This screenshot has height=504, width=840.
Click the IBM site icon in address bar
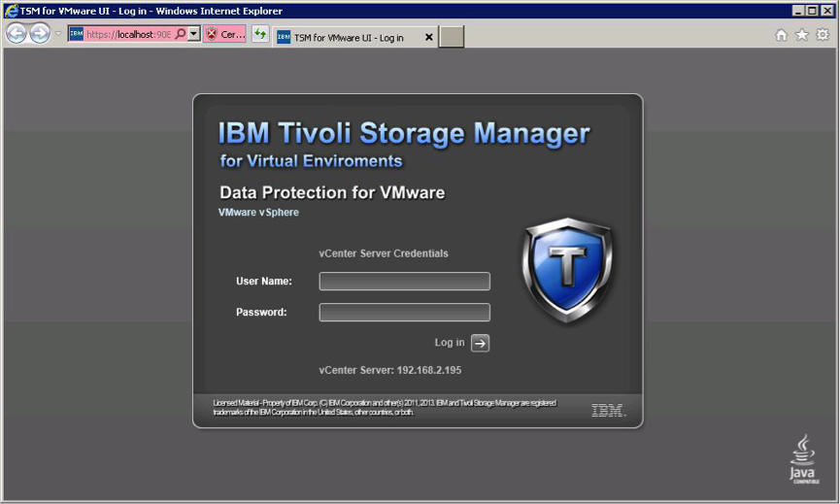pos(77,34)
